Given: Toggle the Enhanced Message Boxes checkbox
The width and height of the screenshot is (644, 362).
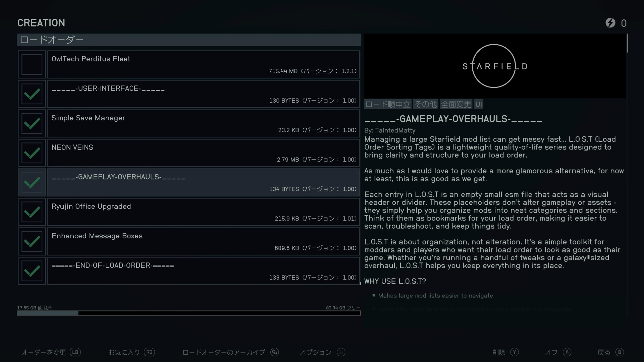Looking at the screenshot, I should (x=32, y=241).
